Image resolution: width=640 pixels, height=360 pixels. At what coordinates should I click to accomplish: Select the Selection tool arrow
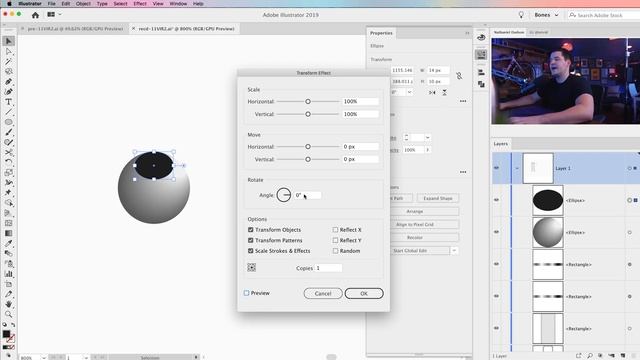tap(9, 41)
